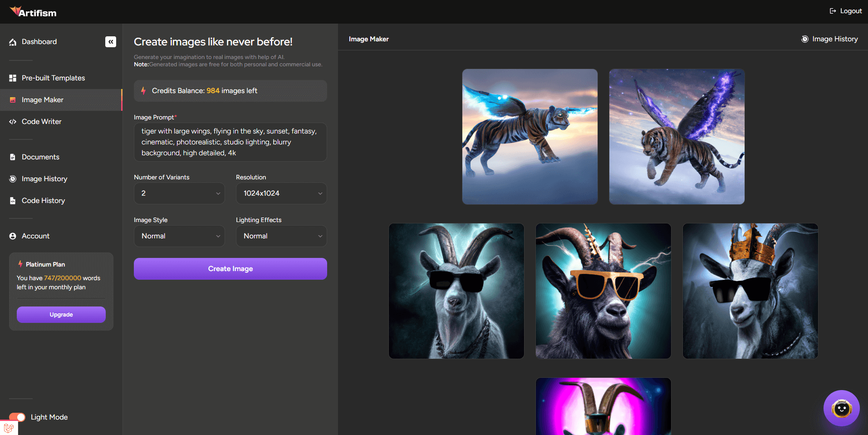868x435 pixels.
Task: Open Documents in the sidebar
Action: pos(61,157)
